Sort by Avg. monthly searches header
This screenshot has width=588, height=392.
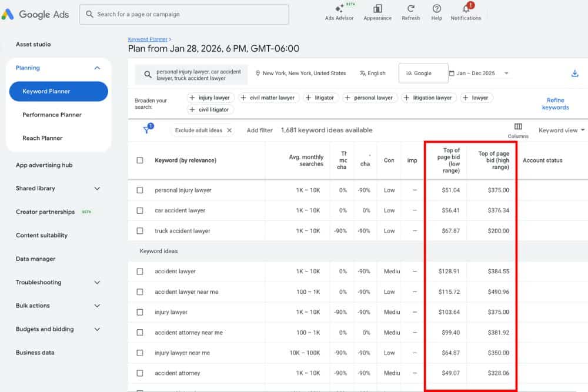click(306, 160)
